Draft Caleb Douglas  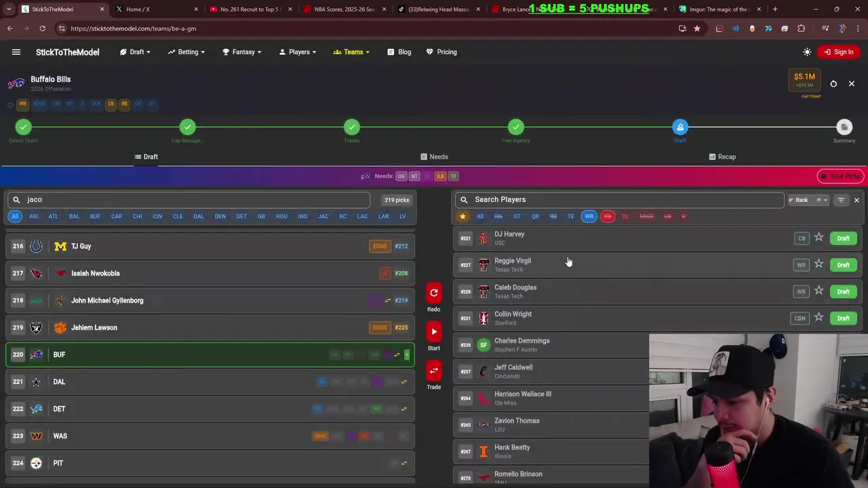point(843,291)
